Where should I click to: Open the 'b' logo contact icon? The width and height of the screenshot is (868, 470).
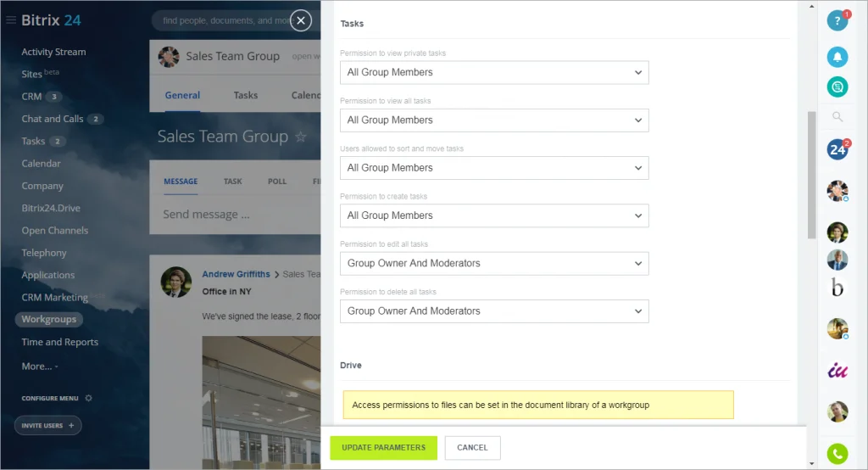837,288
